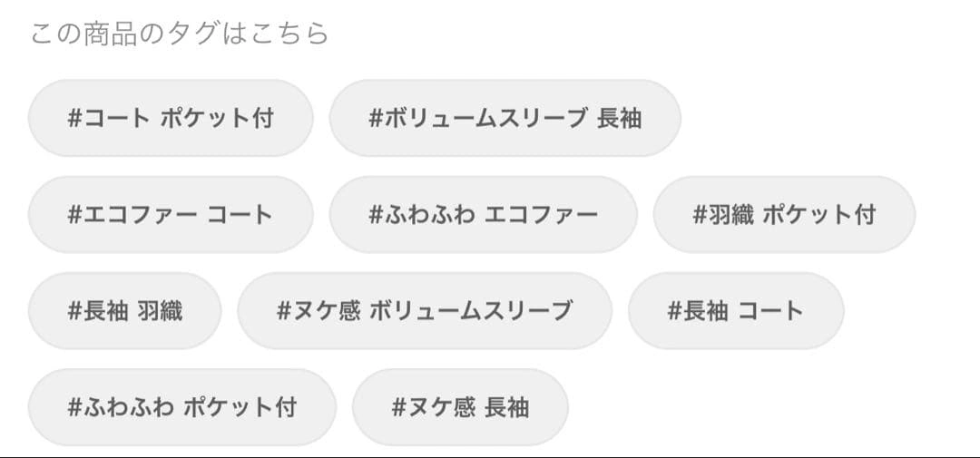View products tagged volume sleeve long sleeve
The image size is (980, 458).
pos(505,118)
